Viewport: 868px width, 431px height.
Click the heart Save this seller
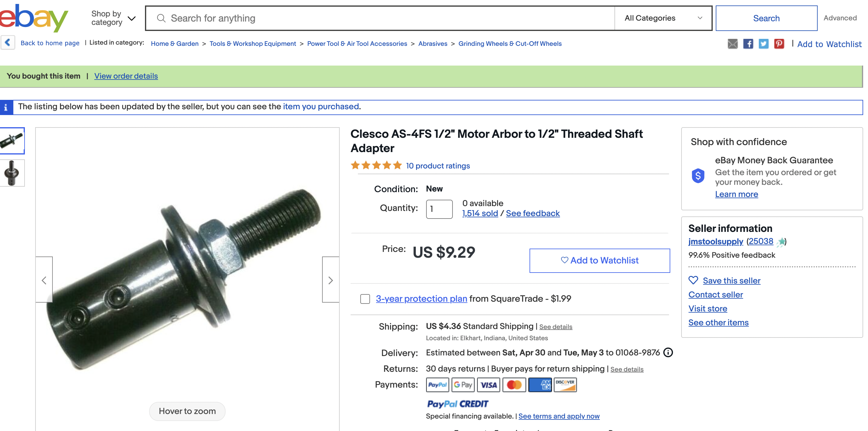[693, 280]
